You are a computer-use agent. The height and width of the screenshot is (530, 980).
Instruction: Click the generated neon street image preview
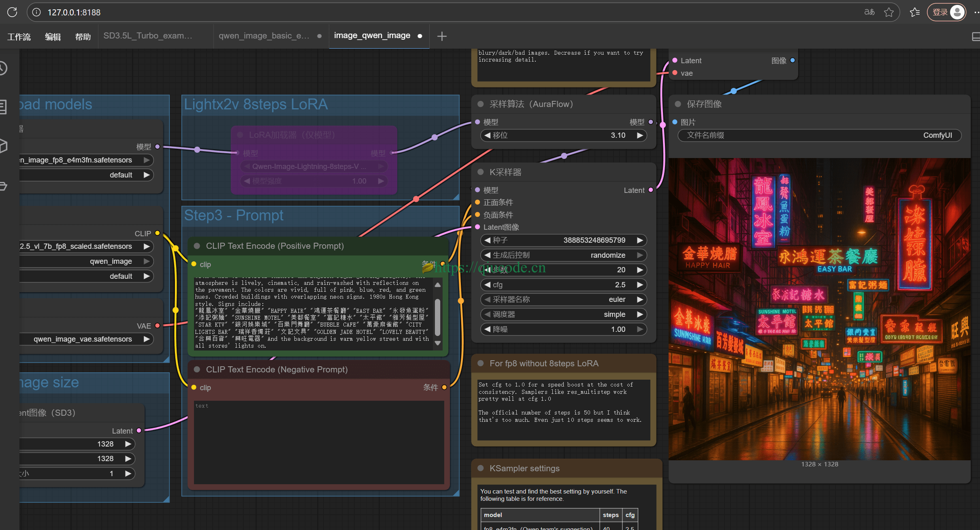819,309
